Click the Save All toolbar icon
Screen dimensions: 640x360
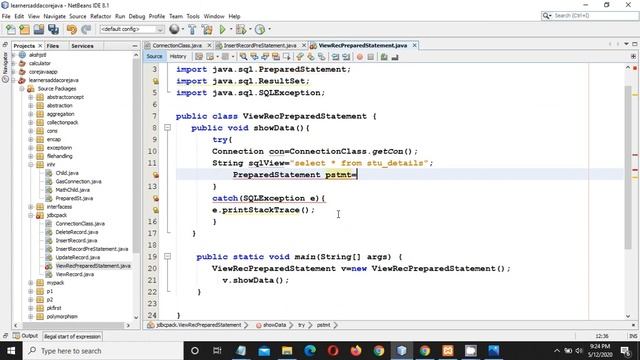[x=53, y=29]
